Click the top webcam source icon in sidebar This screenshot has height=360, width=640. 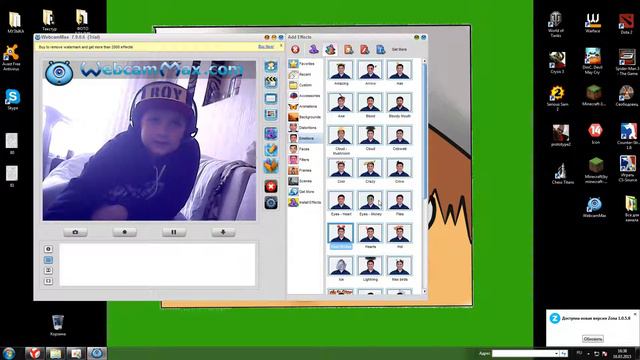click(x=271, y=66)
